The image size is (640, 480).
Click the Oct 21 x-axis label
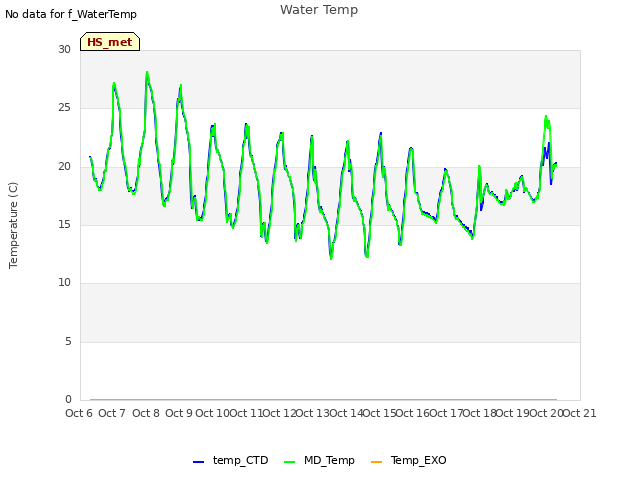click(580, 413)
